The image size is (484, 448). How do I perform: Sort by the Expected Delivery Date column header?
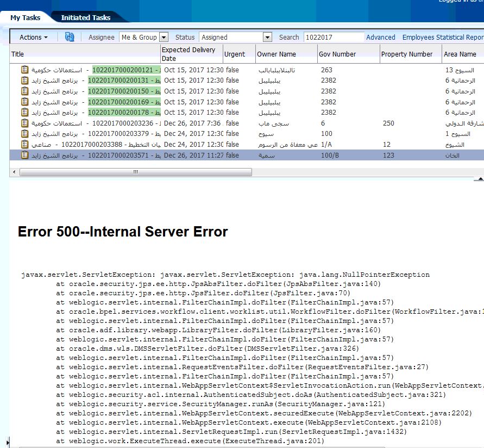click(192, 54)
